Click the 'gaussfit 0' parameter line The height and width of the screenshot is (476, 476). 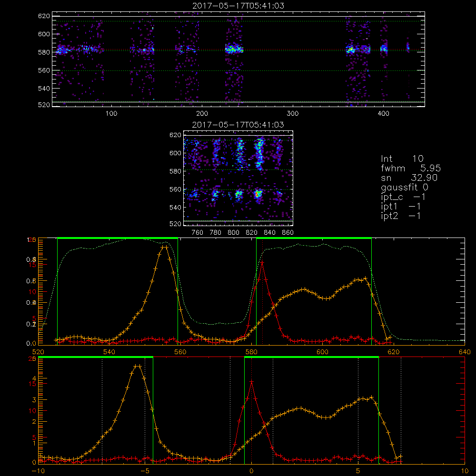[x=404, y=187]
